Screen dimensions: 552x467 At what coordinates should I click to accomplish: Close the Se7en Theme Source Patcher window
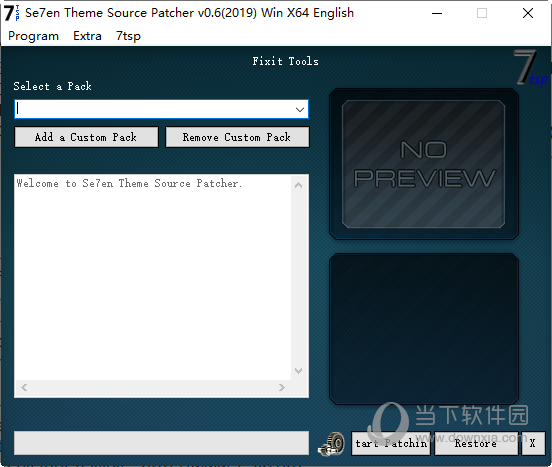[528, 13]
